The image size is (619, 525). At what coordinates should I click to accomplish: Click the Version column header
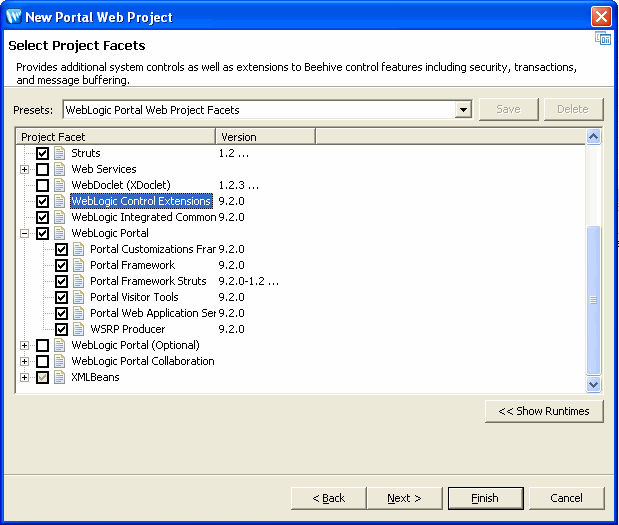266,137
